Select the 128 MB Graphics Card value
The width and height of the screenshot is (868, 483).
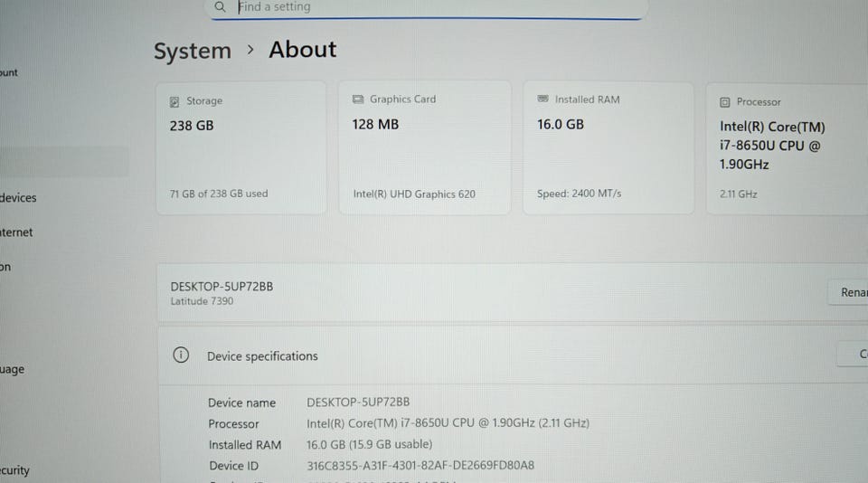pyautogui.click(x=375, y=124)
